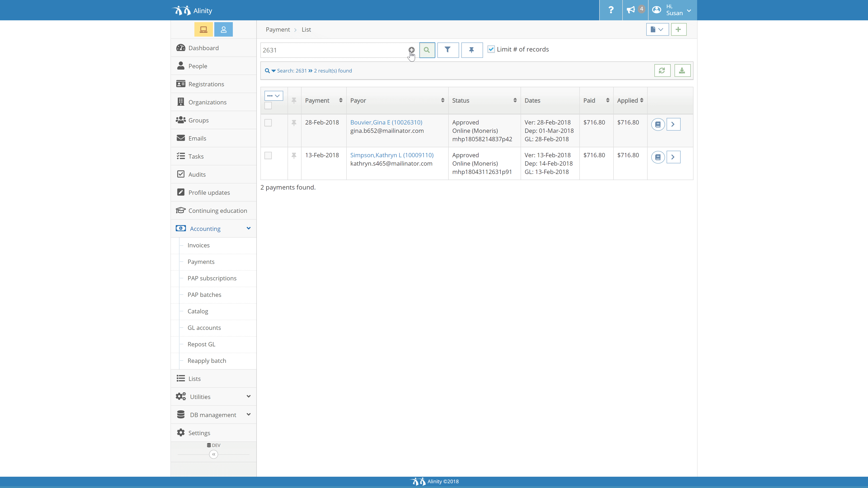Refresh the search results
Viewport: 868px width, 488px height.
coord(662,71)
